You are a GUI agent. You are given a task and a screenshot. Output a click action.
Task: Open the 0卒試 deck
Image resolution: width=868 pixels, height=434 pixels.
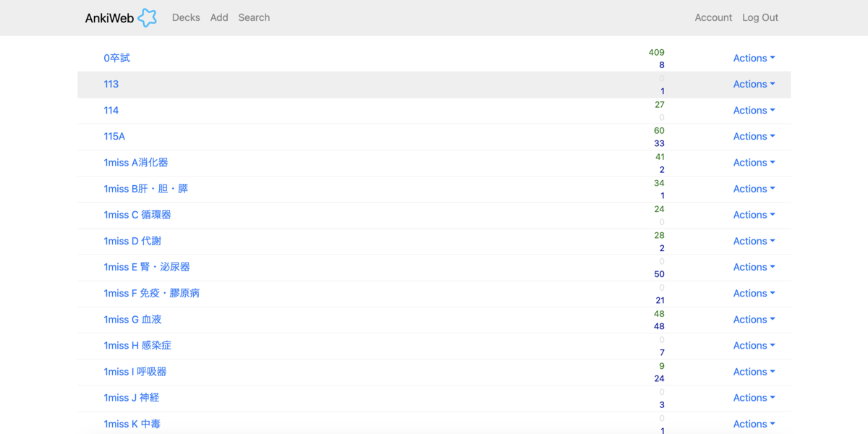click(116, 58)
